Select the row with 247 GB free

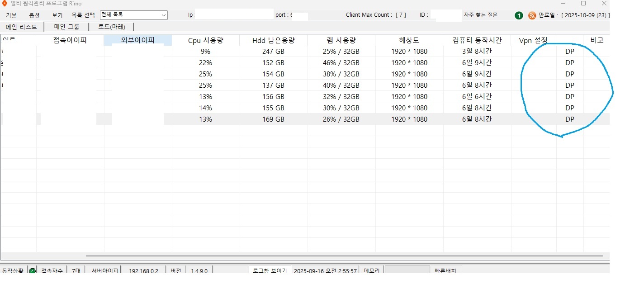273,52
